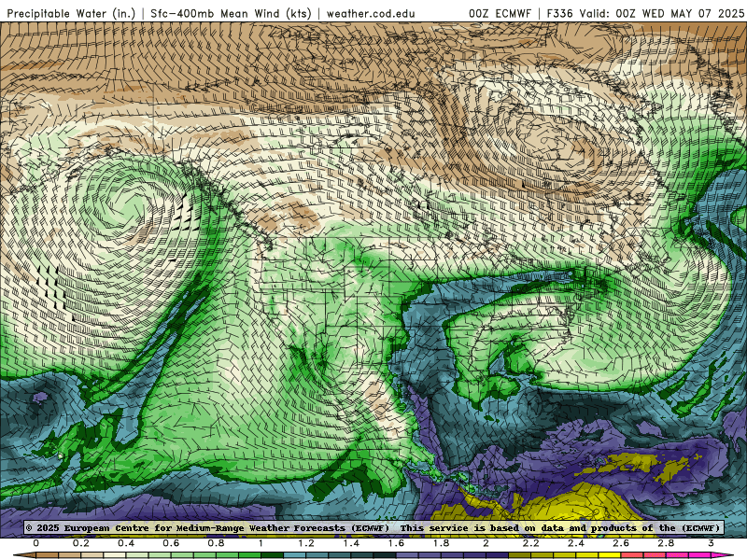Screen dimensions: 747x560
Task: Click the "Sfc-400mb Mean Wind (kts)" label
Action: [x=231, y=13]
